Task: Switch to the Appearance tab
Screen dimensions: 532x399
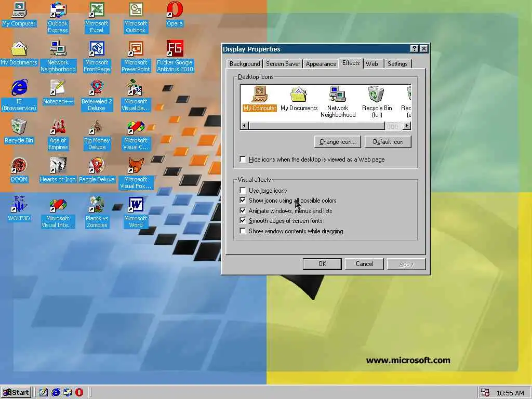Action: pos(321,64)
